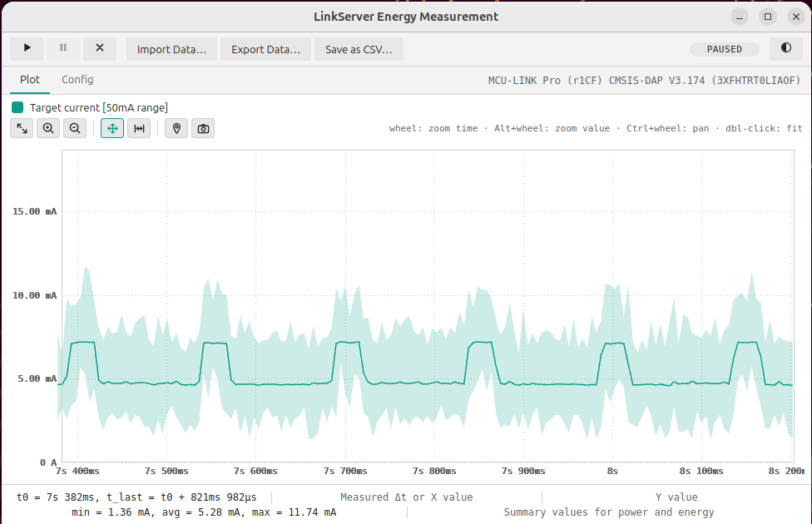Select the horizontal range measure tool
Screen dimensions: 812x524
click(139, 128)
